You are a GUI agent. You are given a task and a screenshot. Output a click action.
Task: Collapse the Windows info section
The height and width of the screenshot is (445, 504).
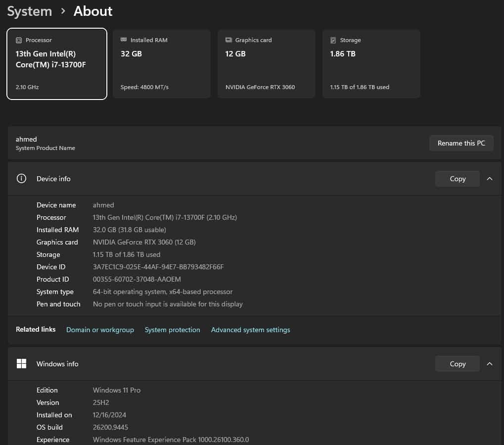(490, 364)
